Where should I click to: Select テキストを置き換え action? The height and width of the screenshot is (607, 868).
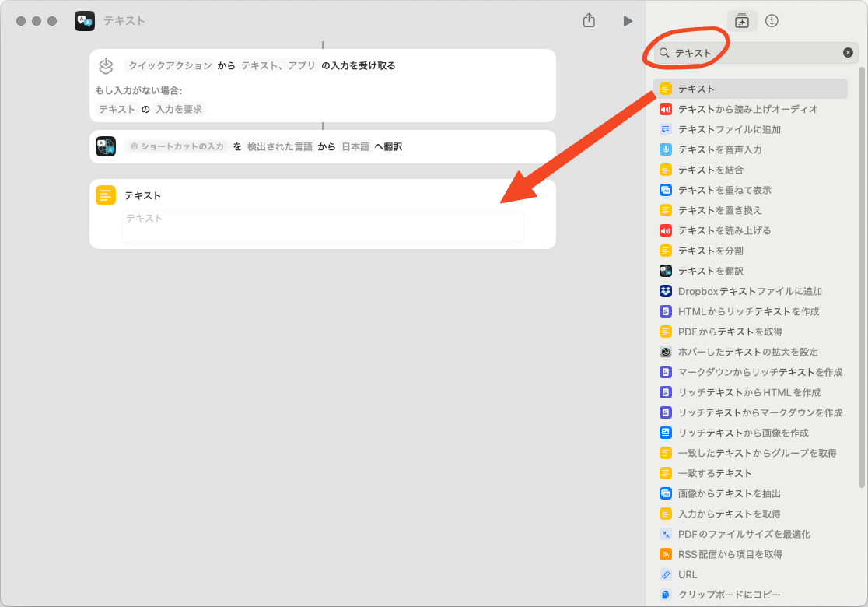click(750, 210)
